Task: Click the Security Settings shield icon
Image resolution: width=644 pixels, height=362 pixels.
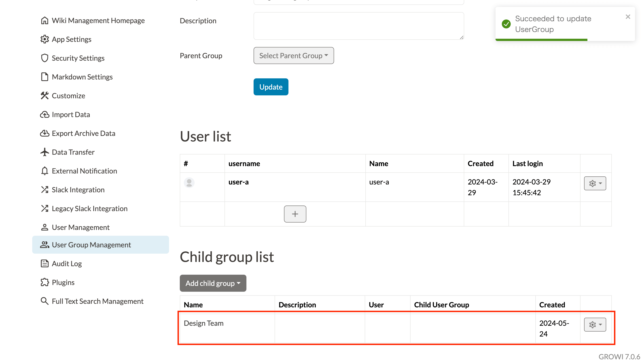Action: (44, 58)
